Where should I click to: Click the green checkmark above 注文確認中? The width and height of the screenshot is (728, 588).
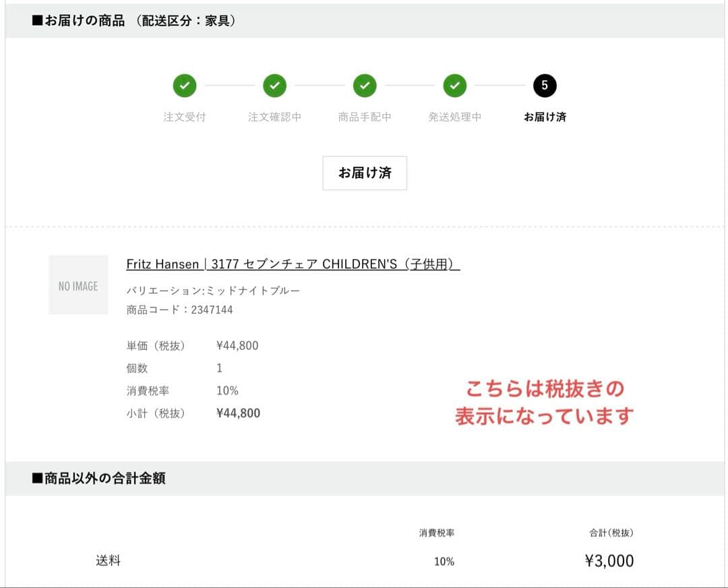(274, 86)
